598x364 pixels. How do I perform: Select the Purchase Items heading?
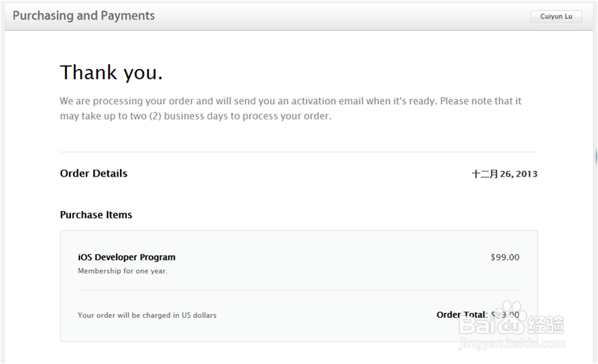(96, 215)
